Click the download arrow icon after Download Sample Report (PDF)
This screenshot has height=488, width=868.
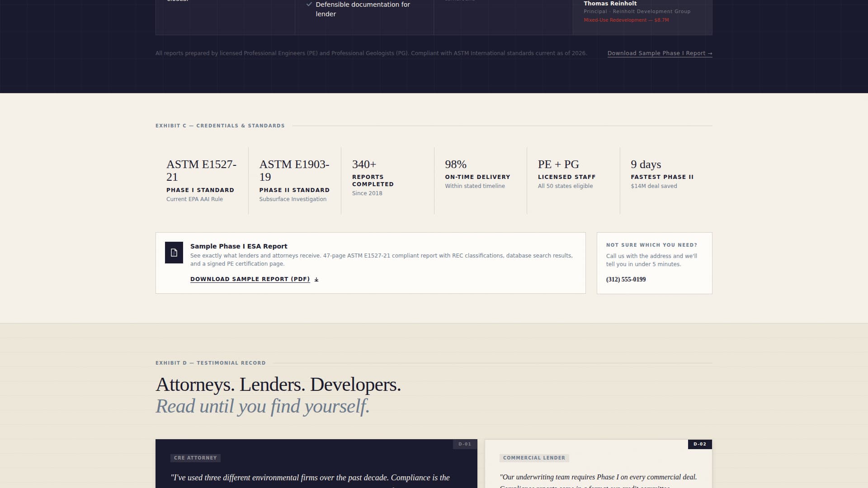316,279
